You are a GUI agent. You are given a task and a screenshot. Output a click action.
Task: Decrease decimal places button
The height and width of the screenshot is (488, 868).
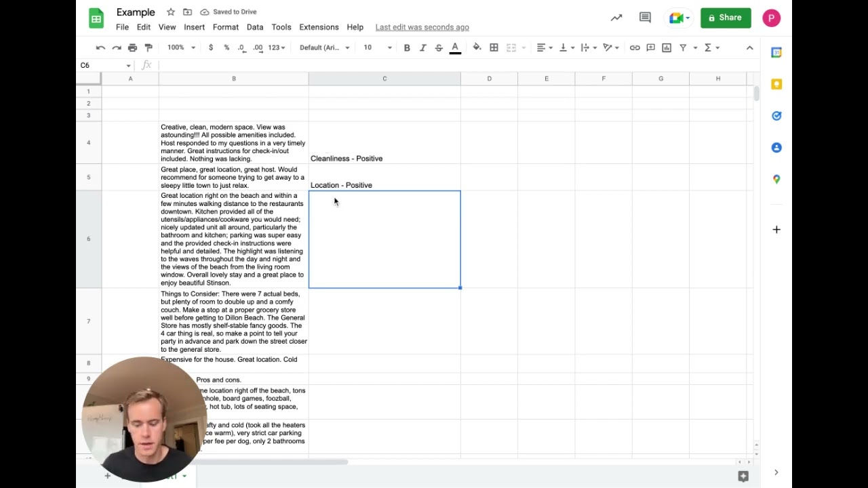tap(241, 47)
